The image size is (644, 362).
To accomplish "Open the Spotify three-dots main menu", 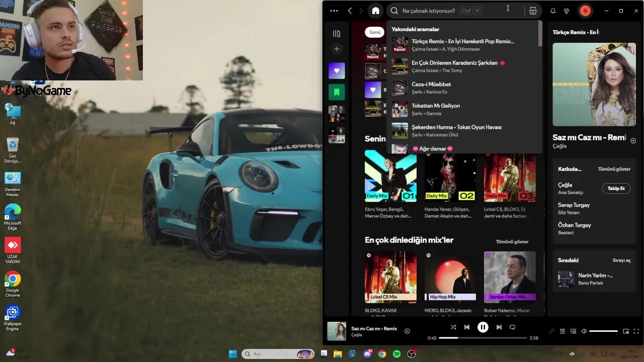I will click(334, 11).
